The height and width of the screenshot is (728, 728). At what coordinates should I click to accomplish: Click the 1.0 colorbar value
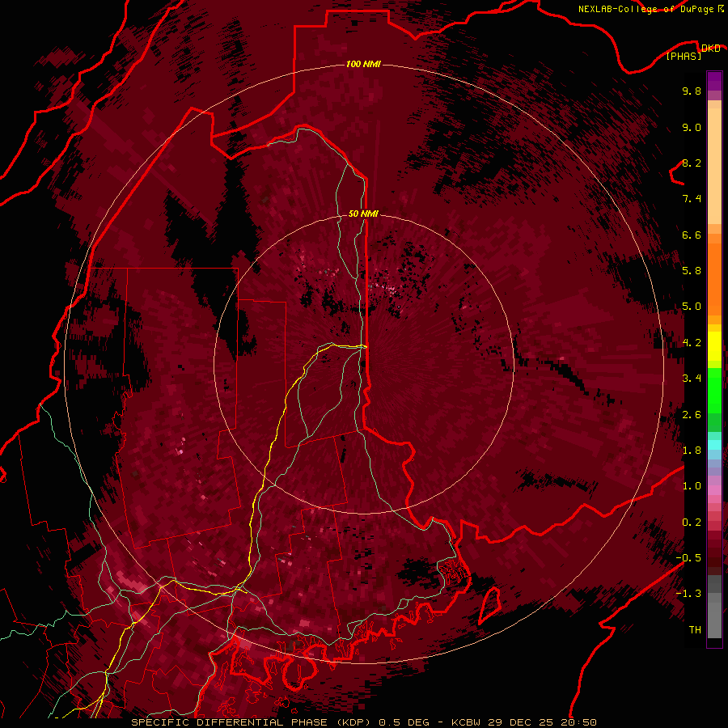coord(692,486)
